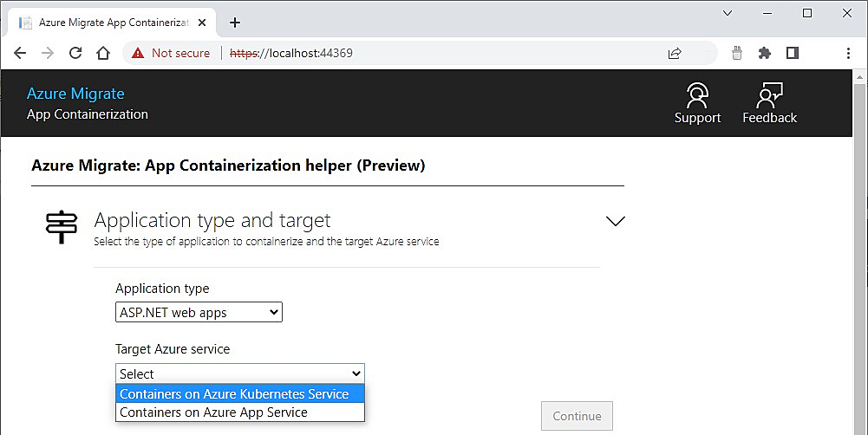Click the Target Azure service label
The width and height of the screenshot is (868, 435).
[x=173, y=349]
